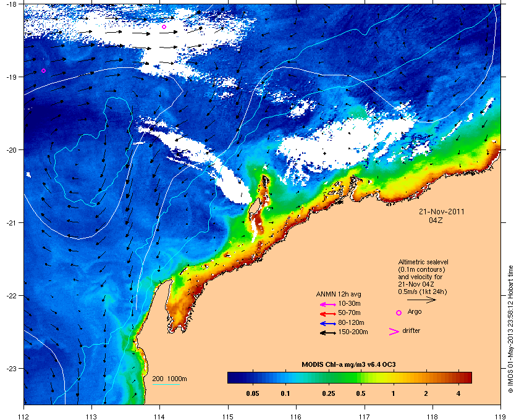Click the latitude axis label '-20'
The height and width of the screenshot is (420, 519).
click(x=12, y=149)
